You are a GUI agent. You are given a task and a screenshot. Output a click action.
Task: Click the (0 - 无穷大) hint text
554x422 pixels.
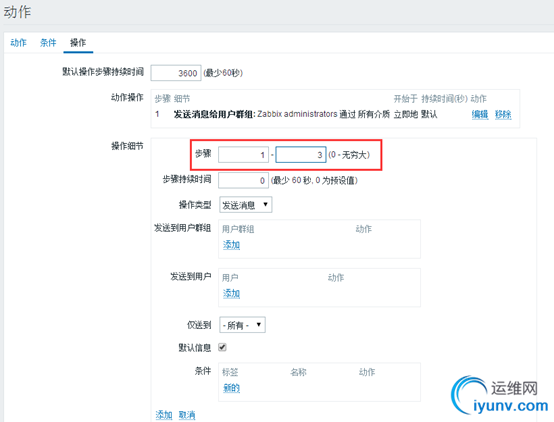click(349, 155)
